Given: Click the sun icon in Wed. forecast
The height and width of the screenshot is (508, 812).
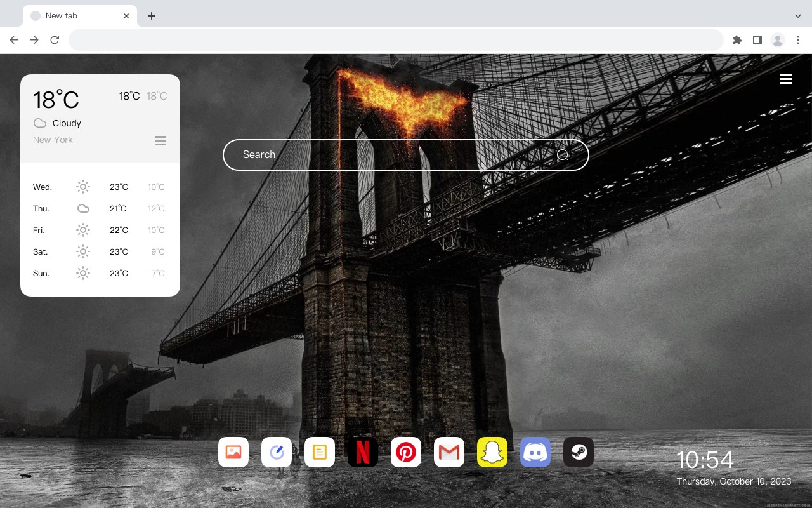Looking at the screenshot, I should 83,187.
